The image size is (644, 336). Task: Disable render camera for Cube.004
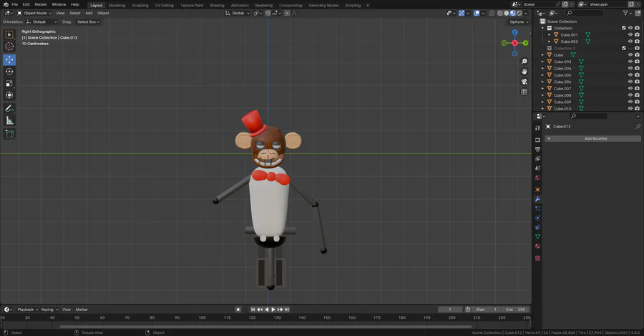click(x=637, y=68)
